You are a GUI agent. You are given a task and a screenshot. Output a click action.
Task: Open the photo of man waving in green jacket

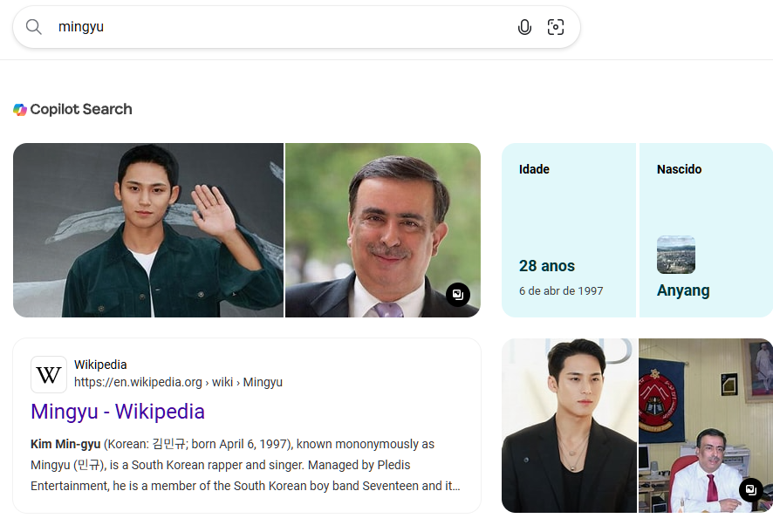click(x=148, y=230)
